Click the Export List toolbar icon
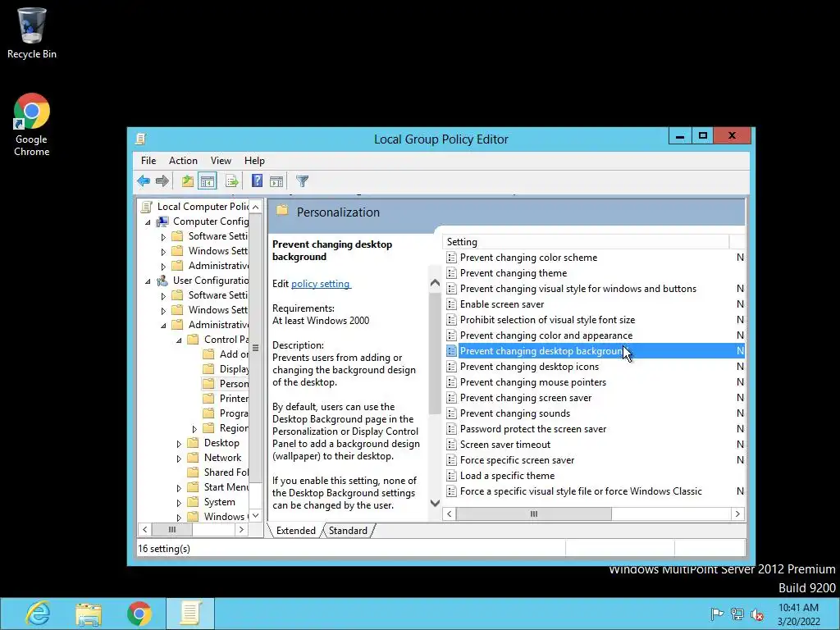The width and height of the screenshot is (840, 630). coord(231,181)
